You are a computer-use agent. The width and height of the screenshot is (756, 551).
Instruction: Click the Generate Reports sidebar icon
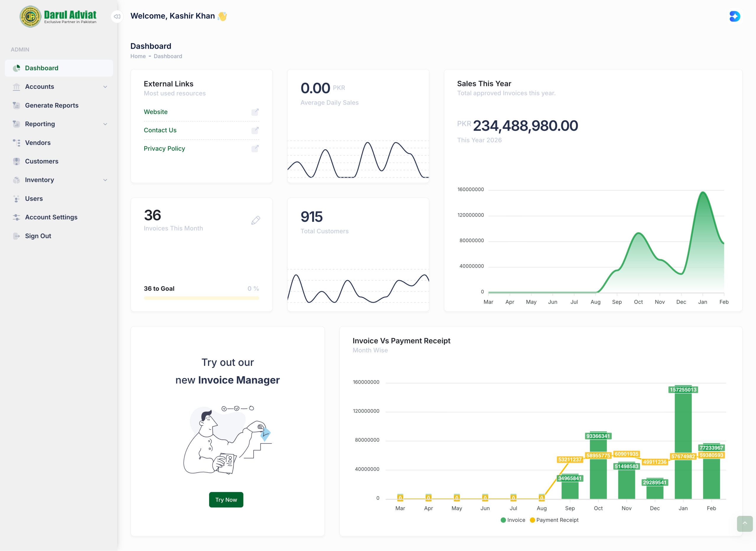(x=16, y=105)
